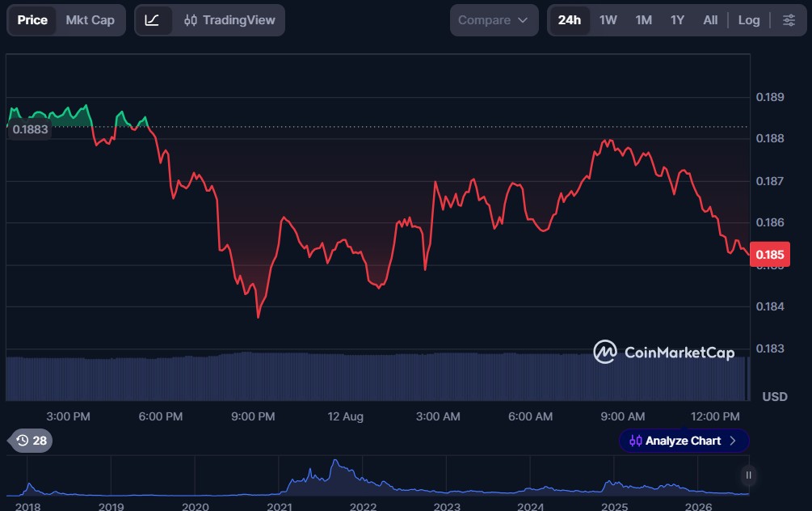Click the 0.186 price axis label
The image size is (812, 511).
point(770,222)
